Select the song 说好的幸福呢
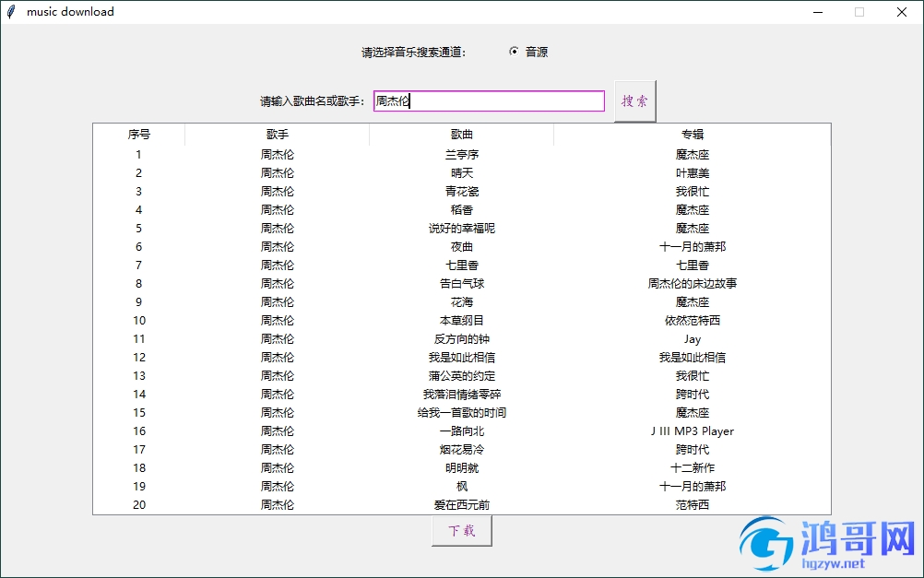Viewport: 924px width, 578px height. pyautogui.click(x=461, y=228)
